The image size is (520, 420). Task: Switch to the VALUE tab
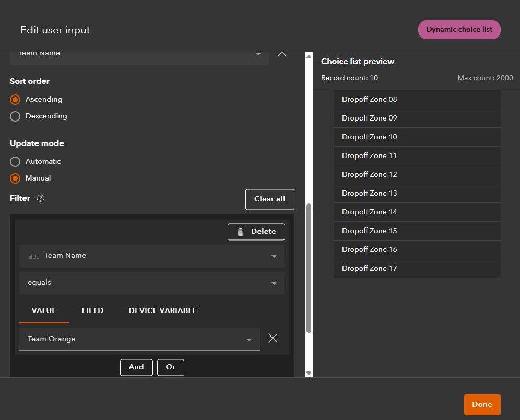pyautogui.click(x=44, y=310)
